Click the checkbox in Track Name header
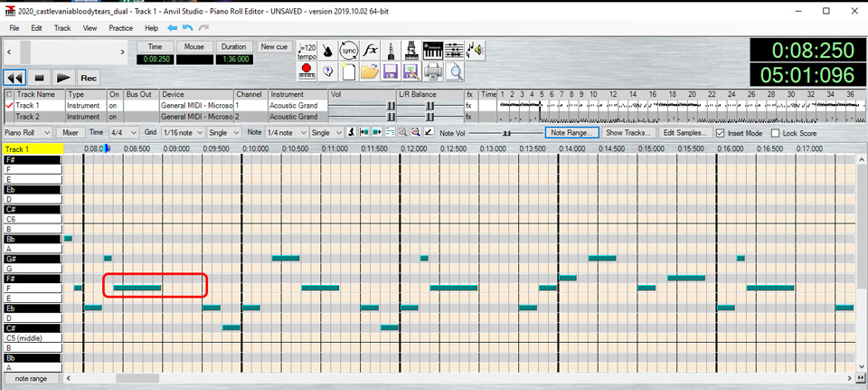The image size is (868, 390). tap(8, 94)
